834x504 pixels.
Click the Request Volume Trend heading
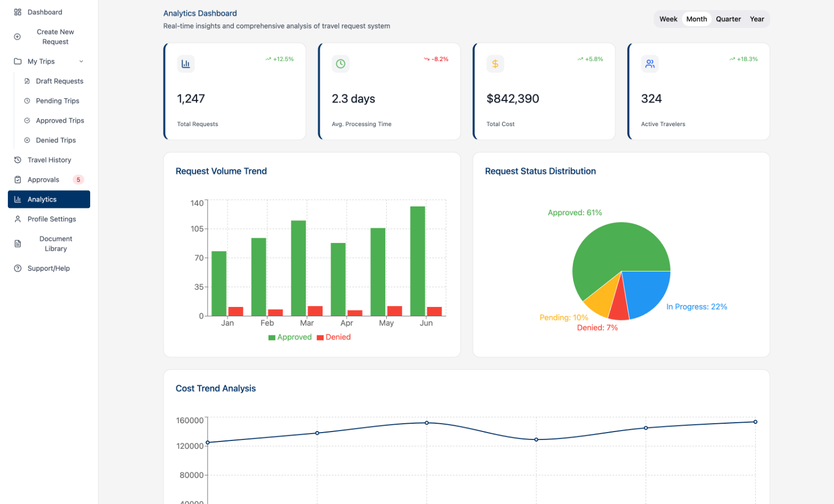(221, 171)
